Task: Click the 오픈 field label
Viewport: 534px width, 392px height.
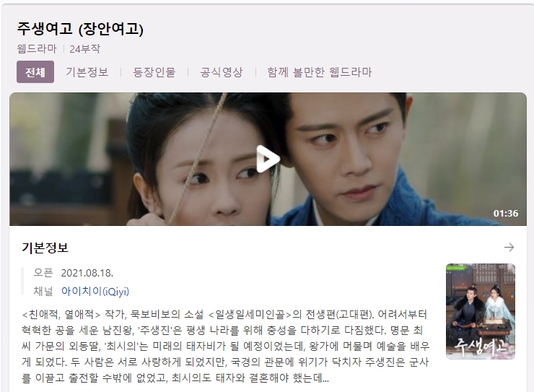Action: (x=43, y=273)
